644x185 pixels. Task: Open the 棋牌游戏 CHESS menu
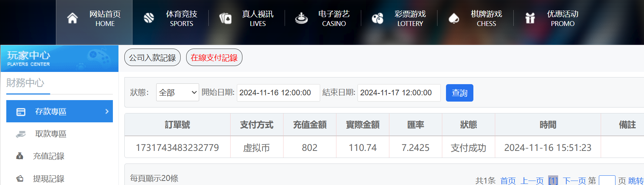[x=475, y=18]
